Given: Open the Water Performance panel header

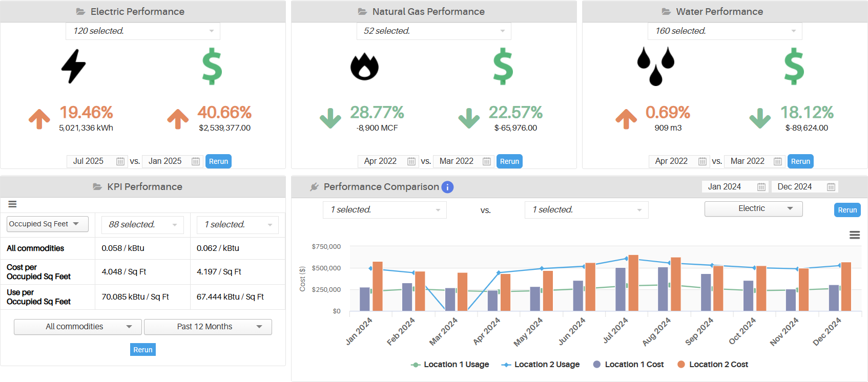Looking at the screenshot, I should pos(719,11).
